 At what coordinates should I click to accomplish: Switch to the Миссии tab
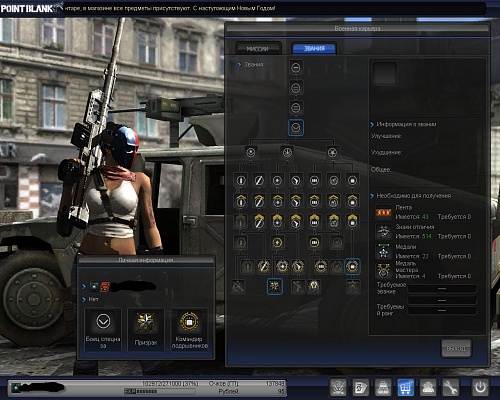258,49
